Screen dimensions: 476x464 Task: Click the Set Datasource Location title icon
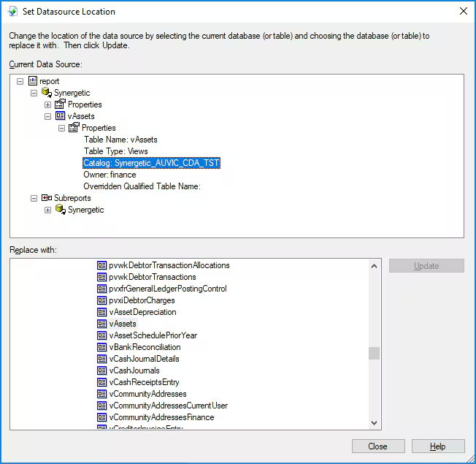tap(12, 12)
